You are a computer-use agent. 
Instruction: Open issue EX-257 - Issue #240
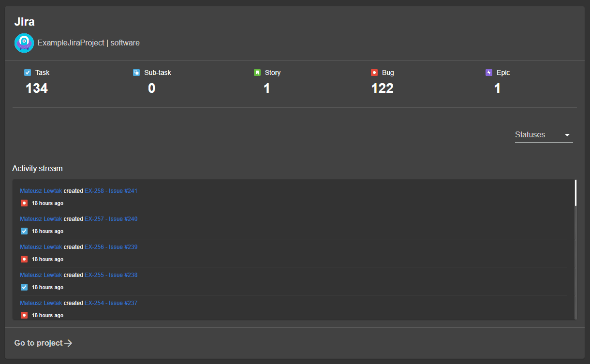pyautogui.click(x=111, y=219)
